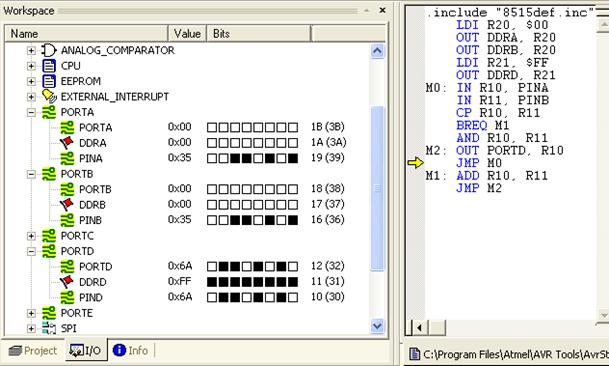Expand the EXTERNAL_INTERRUPT node
Image resolution: width=609 pixels, height=366 pixels.
(x=31, y=97)
